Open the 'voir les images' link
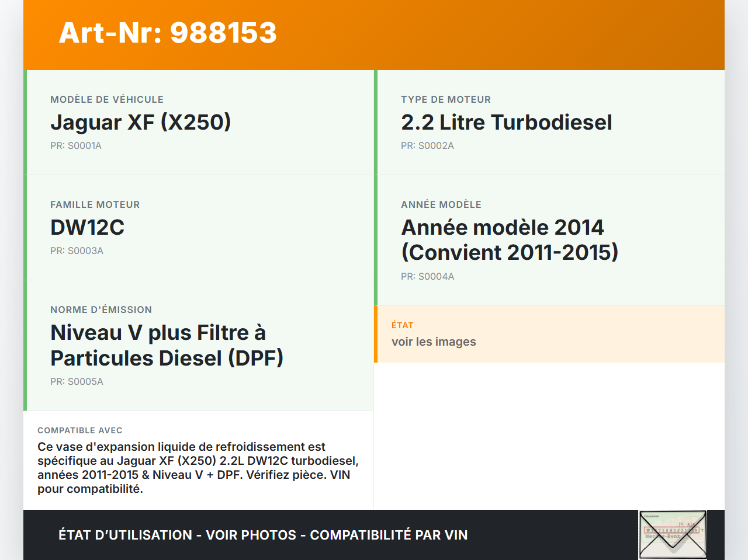The width and height of the screenshot is (748, 560). pos(434,342)
